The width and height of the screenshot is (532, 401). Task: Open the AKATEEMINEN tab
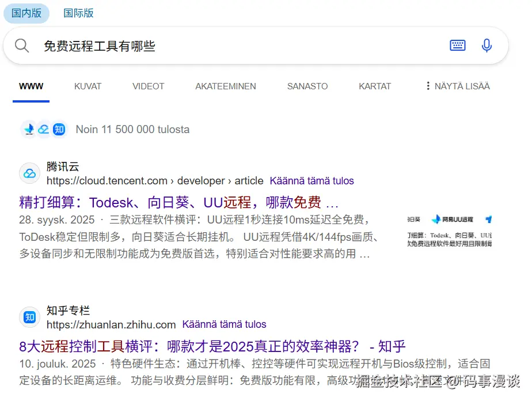tap(226, 86)
